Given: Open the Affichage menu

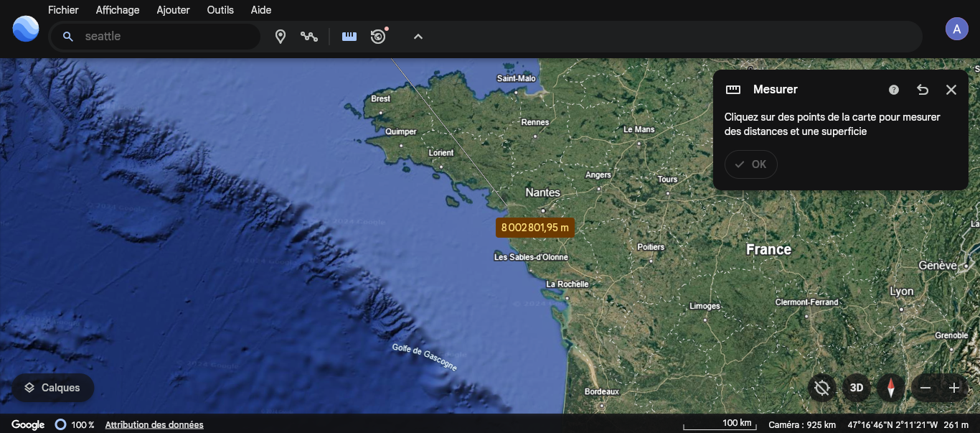Looking at the screenshot, I should pyautogui.click(x=118, y=10).
